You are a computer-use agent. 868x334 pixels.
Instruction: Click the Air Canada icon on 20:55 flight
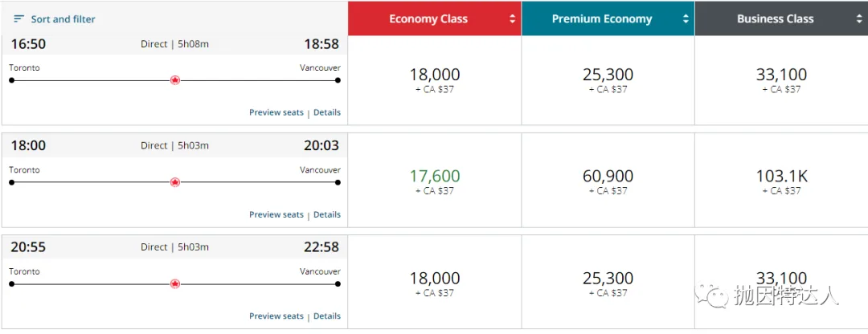point(174,283)
